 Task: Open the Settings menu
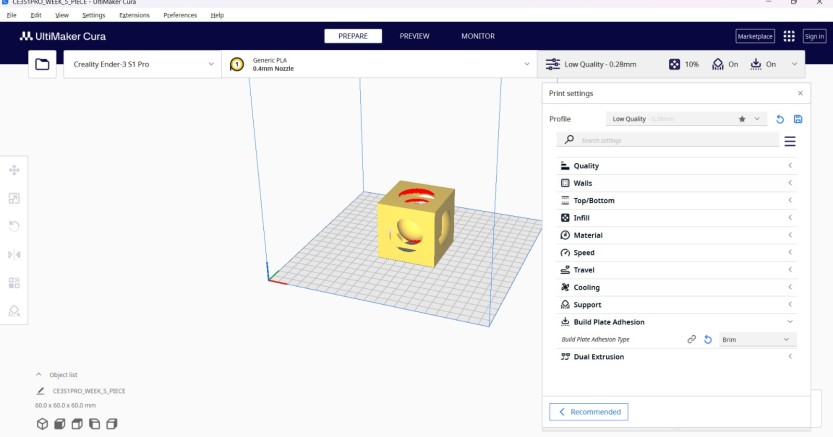tap(94, 15)
